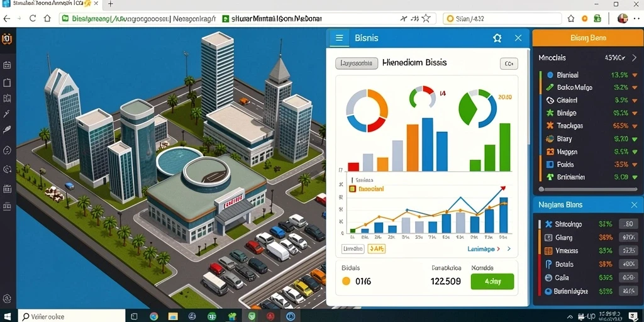Click the Glang row icon
This screenshot has height=322, width=644.
click(x=548, y=237)
